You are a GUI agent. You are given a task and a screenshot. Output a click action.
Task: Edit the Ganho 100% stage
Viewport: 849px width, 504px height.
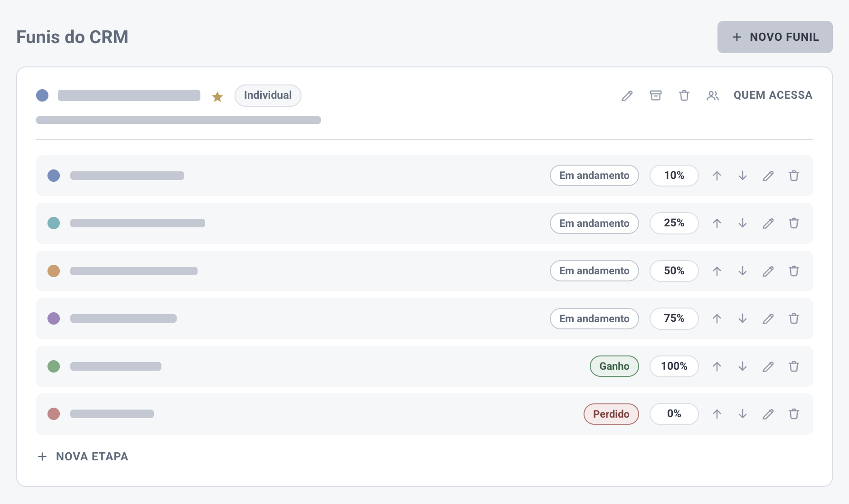coord(768,366)
